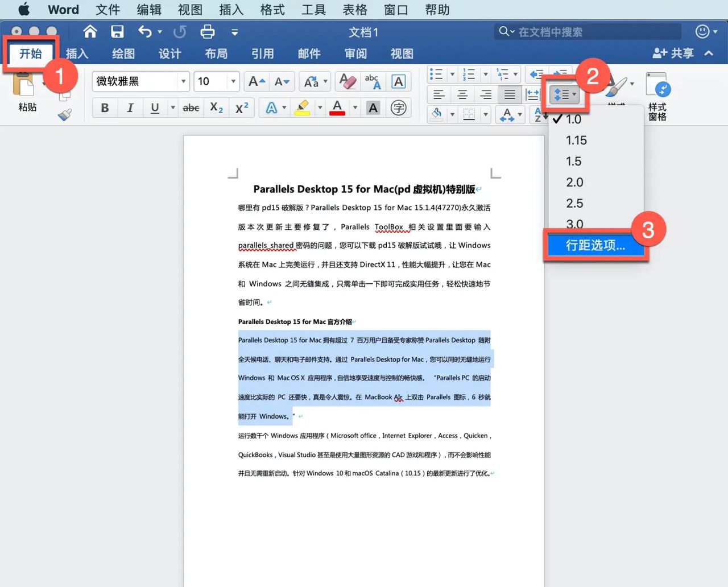Open the 格式 menu in the menu bar
This screenshot has height=587, width=728.
point(272,10)
